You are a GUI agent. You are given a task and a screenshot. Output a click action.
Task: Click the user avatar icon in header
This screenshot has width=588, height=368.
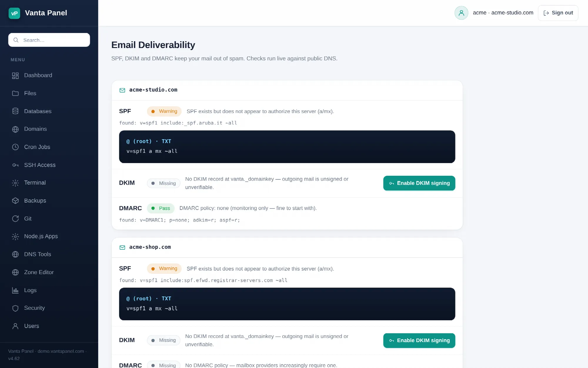pyautogui.click(x=461, y=13)
